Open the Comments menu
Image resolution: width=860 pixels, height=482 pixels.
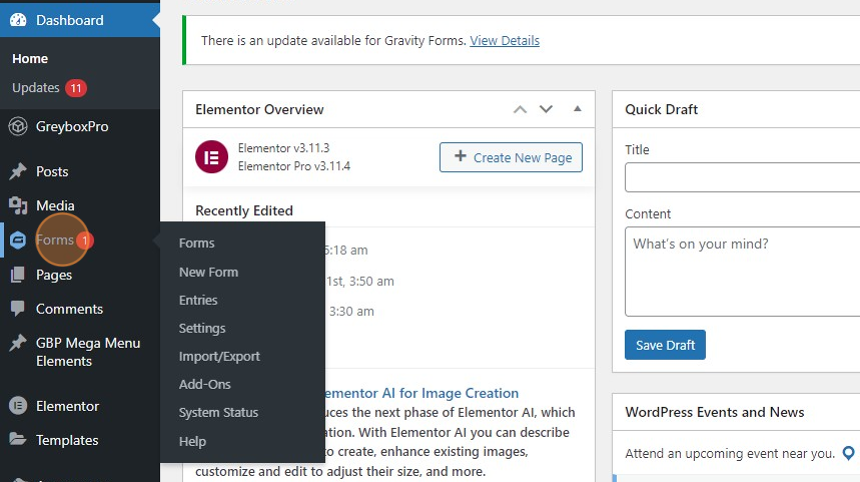(69, 309)
